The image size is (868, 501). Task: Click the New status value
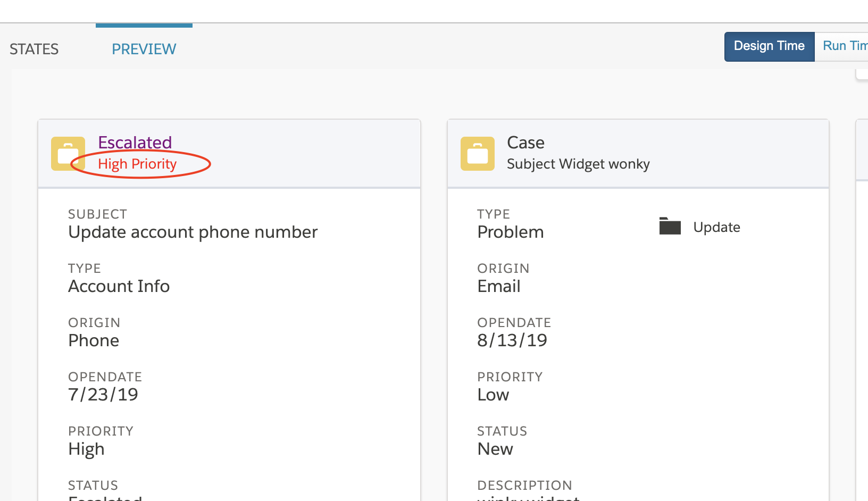point(495,449)
